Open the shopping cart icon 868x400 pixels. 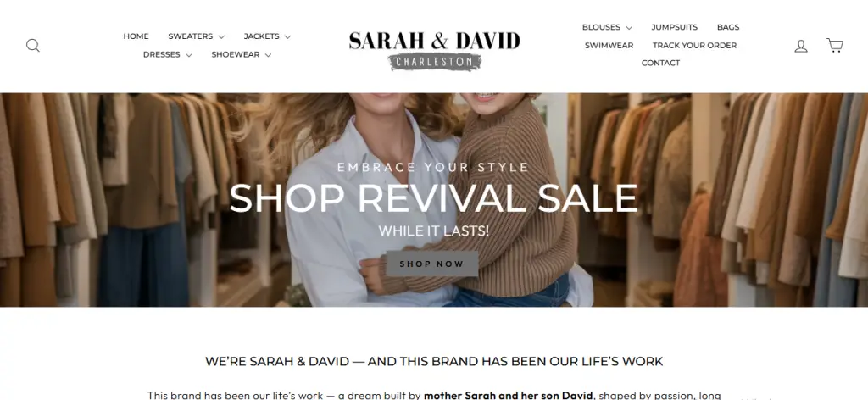point(835,45)
